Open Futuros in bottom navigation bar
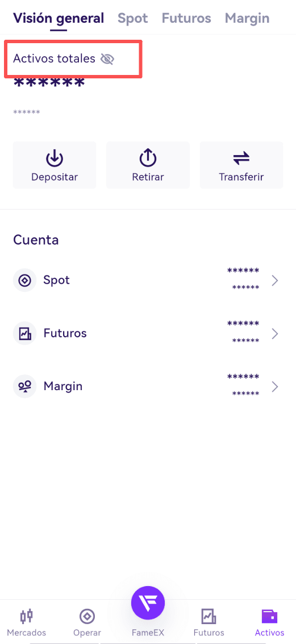This screenshot has height=644, width=296. point(209,622)
